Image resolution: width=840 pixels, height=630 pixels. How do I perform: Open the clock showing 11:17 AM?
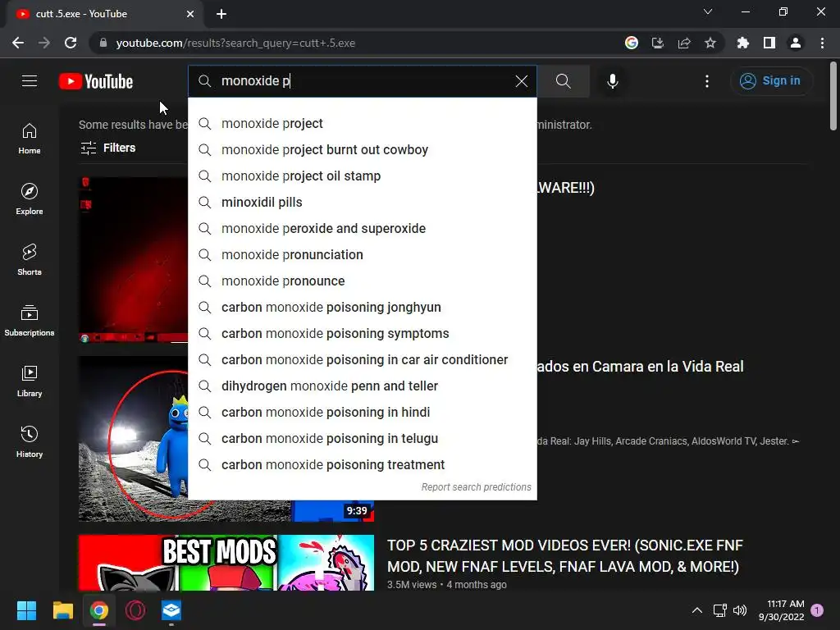pyautogui.click(x=782, y=610)
